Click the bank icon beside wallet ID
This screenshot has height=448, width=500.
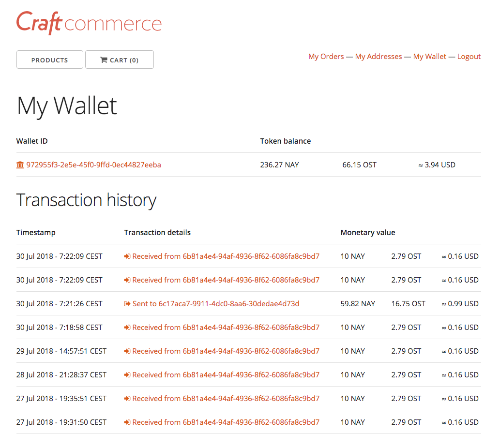click(20, 164)
